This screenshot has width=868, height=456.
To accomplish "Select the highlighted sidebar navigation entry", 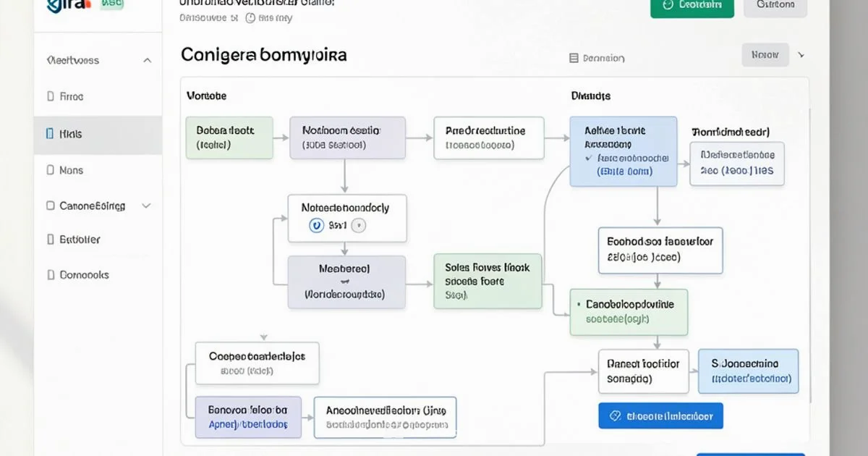I will coord(72,133).
